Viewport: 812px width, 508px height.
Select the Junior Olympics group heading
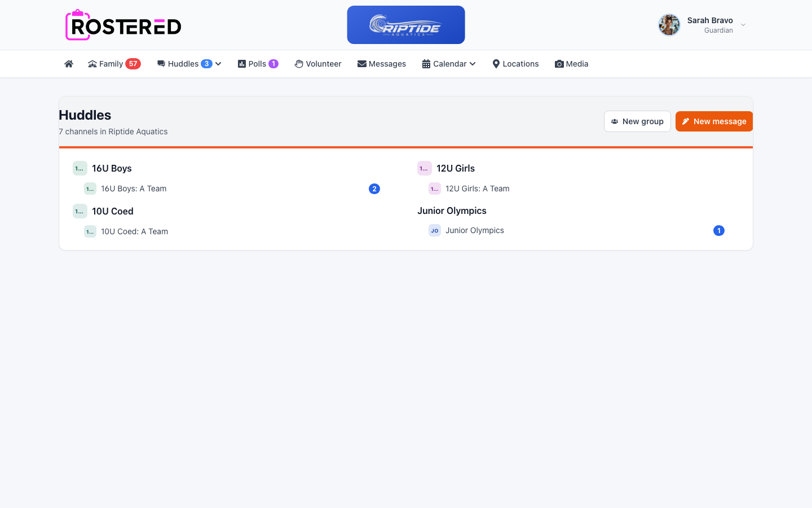click(452, 211)
